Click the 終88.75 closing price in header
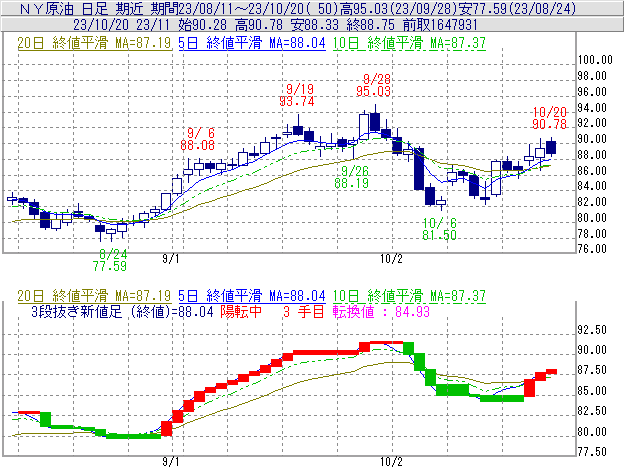 pos(370,25)
